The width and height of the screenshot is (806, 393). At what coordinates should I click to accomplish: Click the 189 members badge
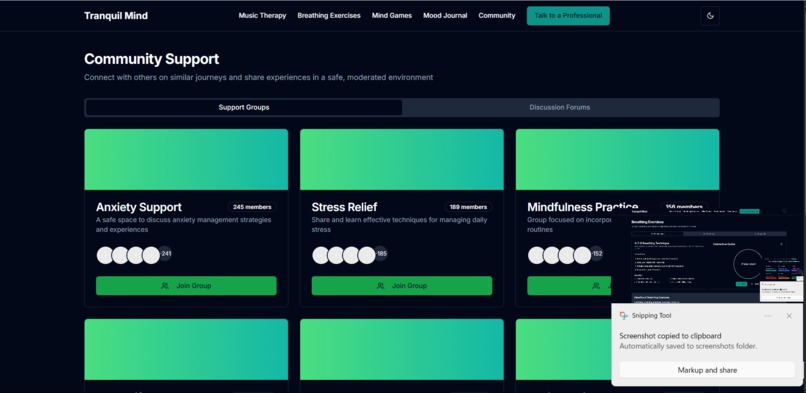click(x=468, y=207)
